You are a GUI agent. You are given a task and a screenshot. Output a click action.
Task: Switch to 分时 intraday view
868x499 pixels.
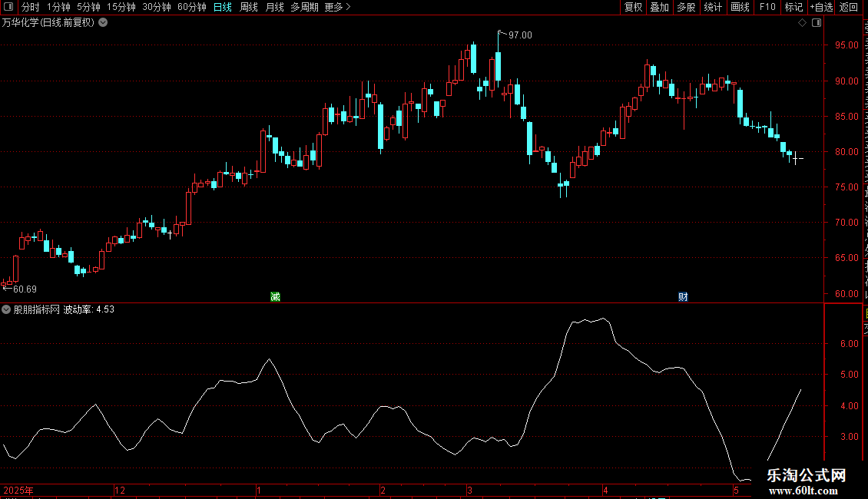(x=31, y=7)
